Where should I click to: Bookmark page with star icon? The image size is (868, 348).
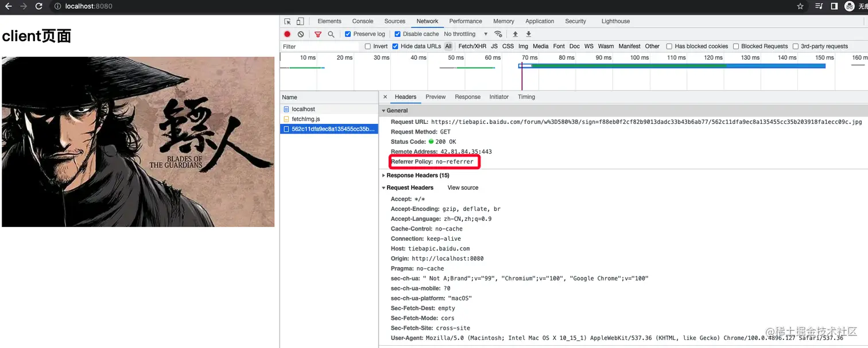[x=800, y=6]
